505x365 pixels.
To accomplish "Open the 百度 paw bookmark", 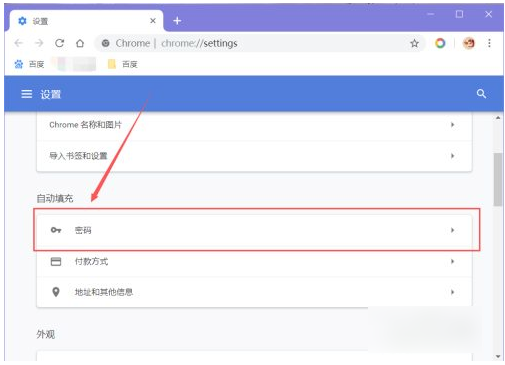I will (29, 64).
